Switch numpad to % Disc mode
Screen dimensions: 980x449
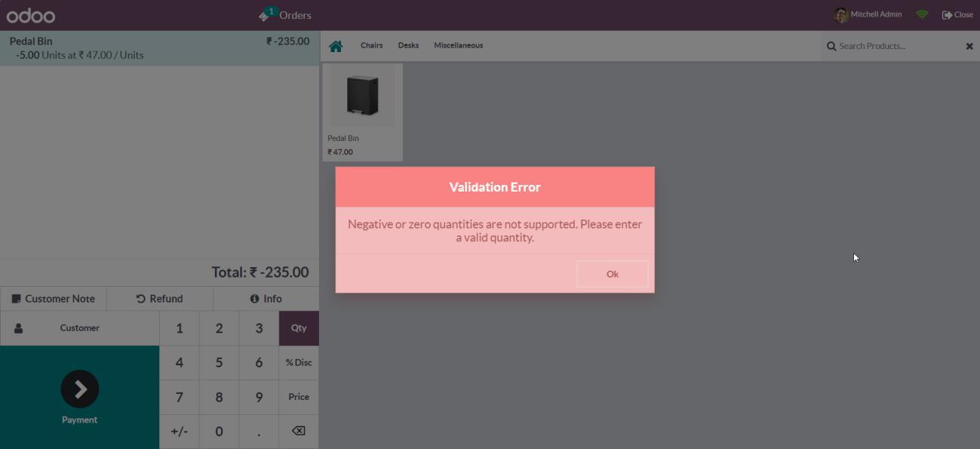tap(299, 362)
